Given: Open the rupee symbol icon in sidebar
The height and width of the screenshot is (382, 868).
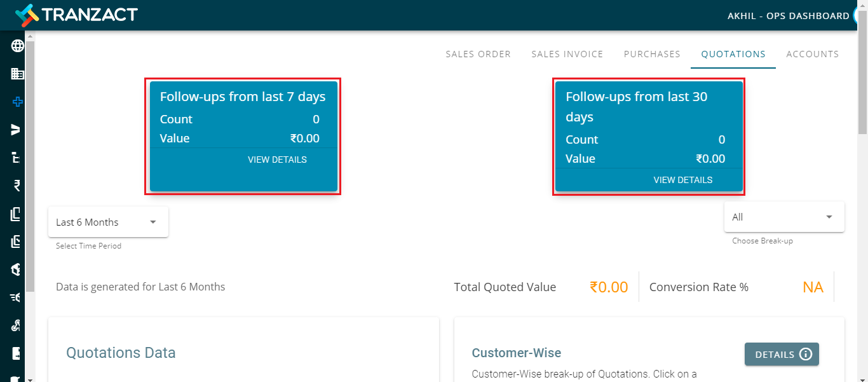Looking at the screenshot, I should [x=17, y=186].
